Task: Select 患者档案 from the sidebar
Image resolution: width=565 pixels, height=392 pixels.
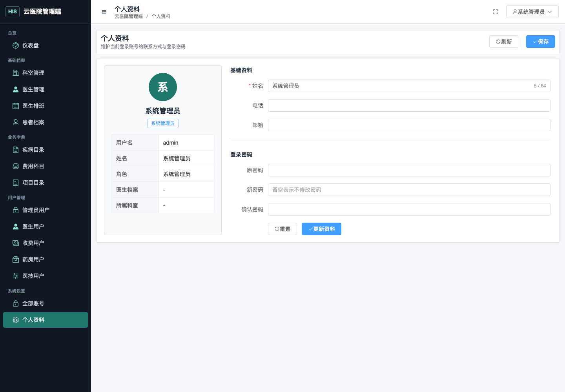Action: pos(46,122)
